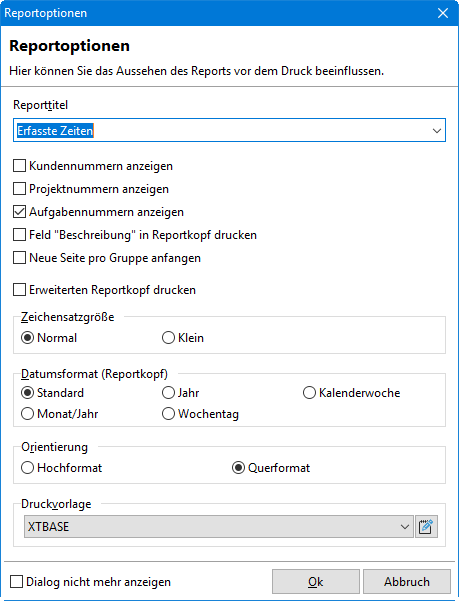Click the Ok button
Viewport: 459px width, 601px height.
(316, 582)
